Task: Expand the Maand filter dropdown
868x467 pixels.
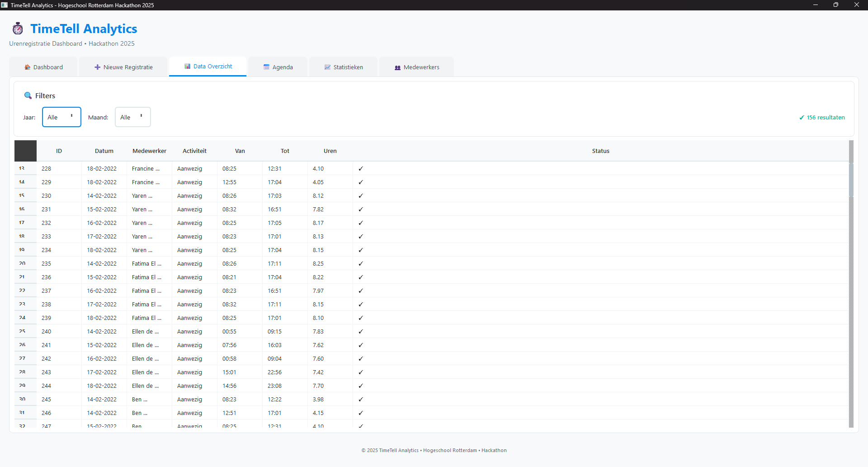Action: [132, 117]
